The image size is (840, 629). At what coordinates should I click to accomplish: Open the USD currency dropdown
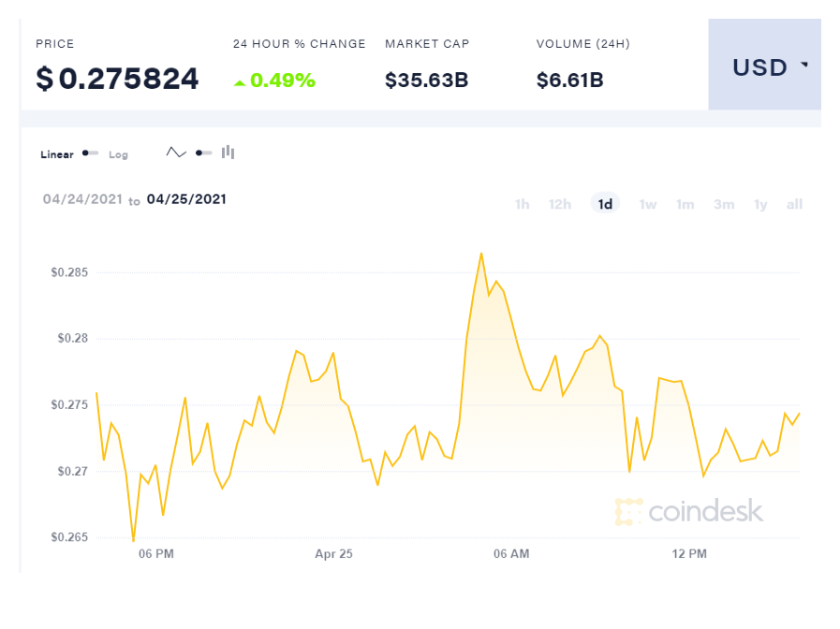click(x=764, y=65)
